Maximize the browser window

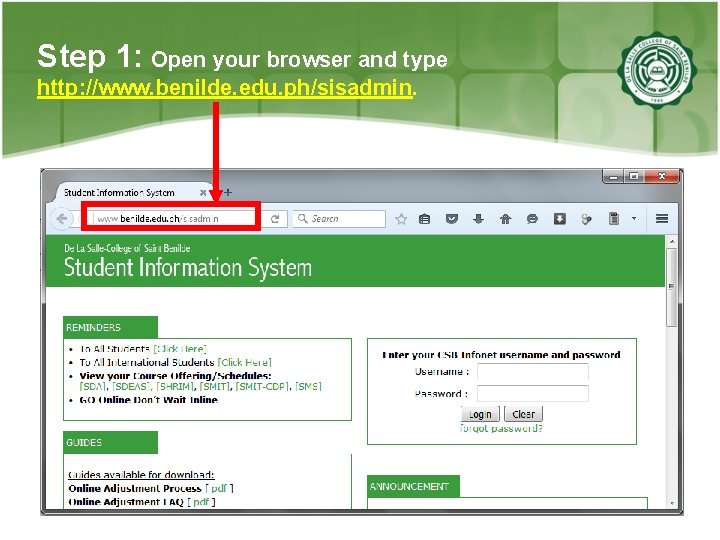[634, 176]
